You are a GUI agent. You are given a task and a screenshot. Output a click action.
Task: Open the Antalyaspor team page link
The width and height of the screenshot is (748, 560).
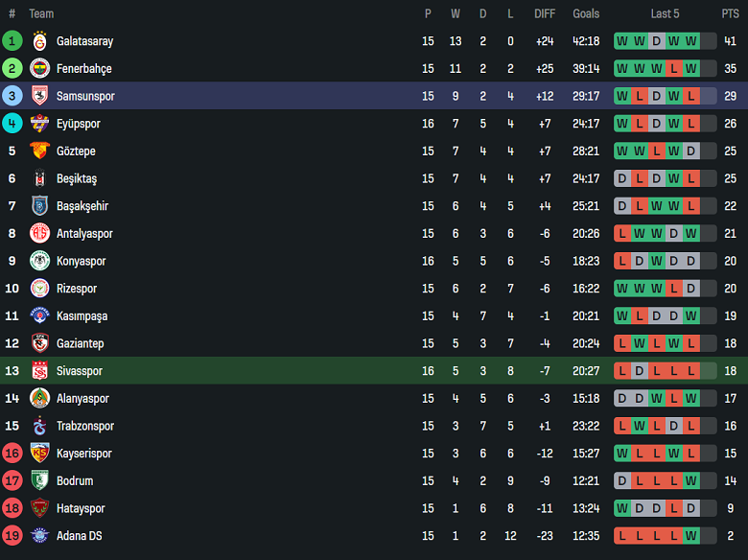[x=84, y=234]
